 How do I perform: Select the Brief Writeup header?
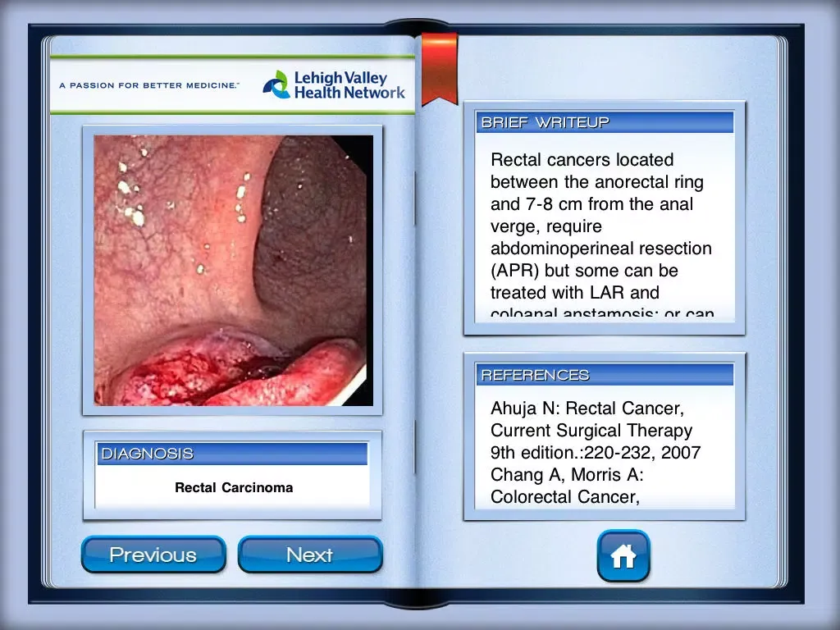[605, 122]
